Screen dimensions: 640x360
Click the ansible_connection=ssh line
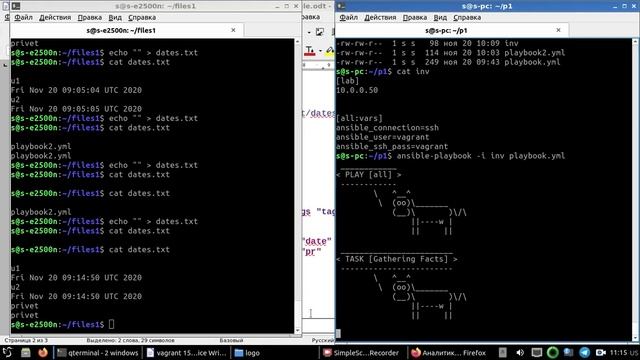point(387,128)
